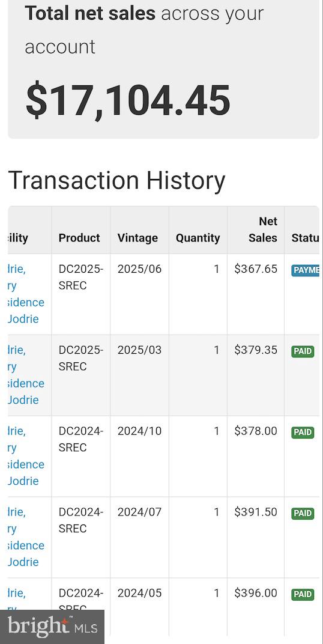
Task: Open facility link in 2024/07 row
Action: pyautogui.click(x=26, y=537)
